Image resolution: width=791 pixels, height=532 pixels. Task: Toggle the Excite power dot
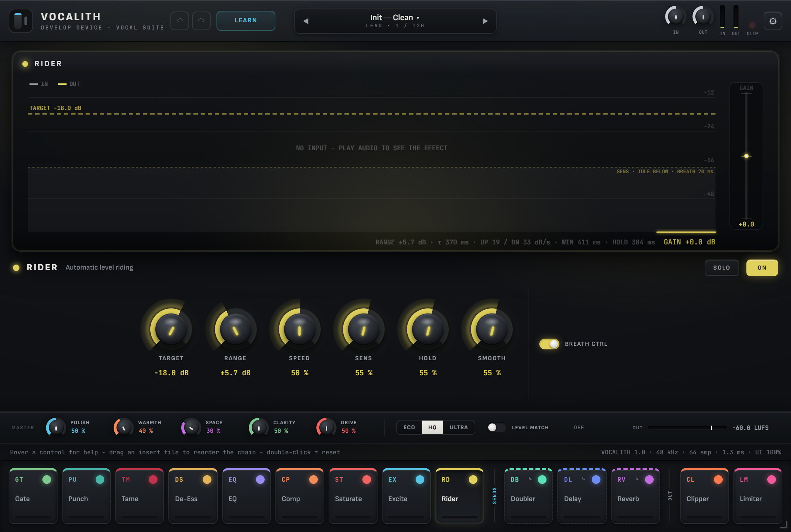tap(420, 480)
